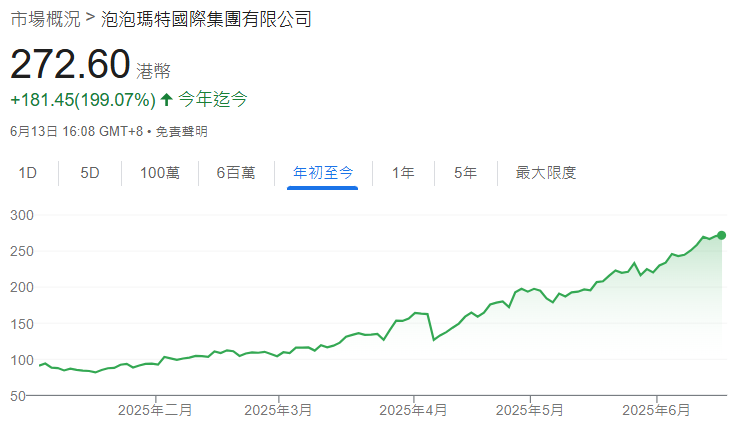Image resolution: width=731 pixels, height=424 pixels.
Task: Click the 港幣 currency label
Action: point(153,71)
